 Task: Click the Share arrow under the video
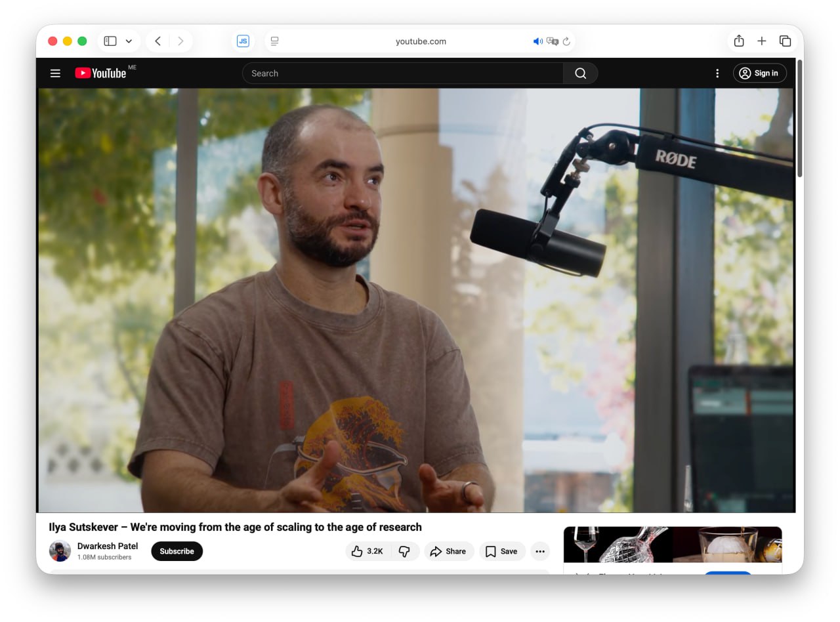pos(449,551)
